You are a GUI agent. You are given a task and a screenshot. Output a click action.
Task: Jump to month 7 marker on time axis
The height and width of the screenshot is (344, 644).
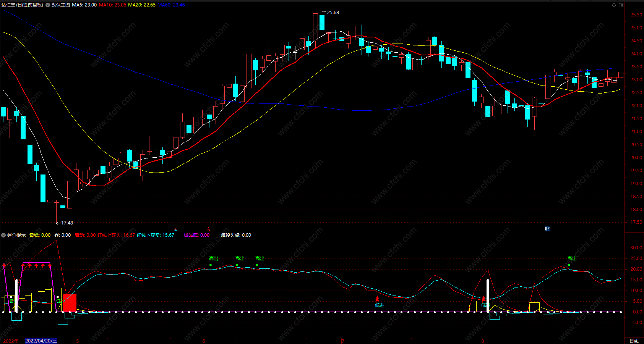point(343,341)
